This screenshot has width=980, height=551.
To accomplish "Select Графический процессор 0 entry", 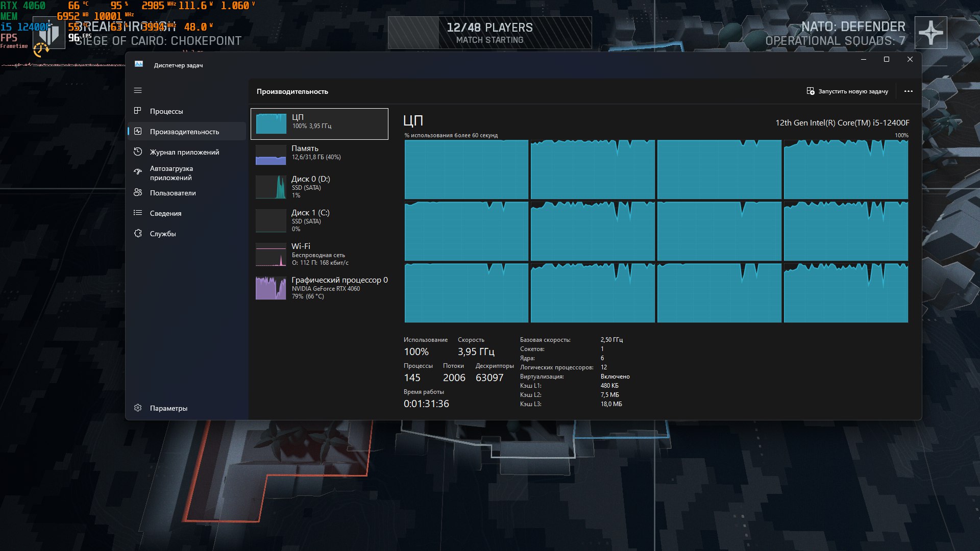I will [x=320, y=288].
